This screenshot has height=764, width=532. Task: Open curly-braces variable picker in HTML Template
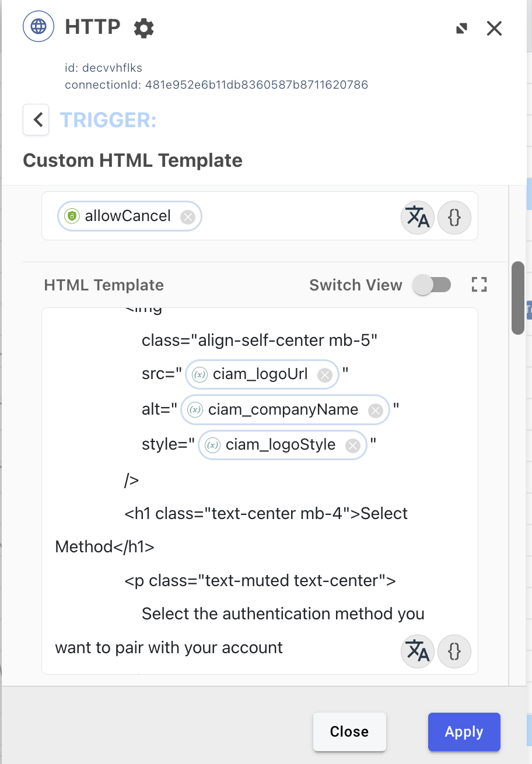click(x=454, y=651)
